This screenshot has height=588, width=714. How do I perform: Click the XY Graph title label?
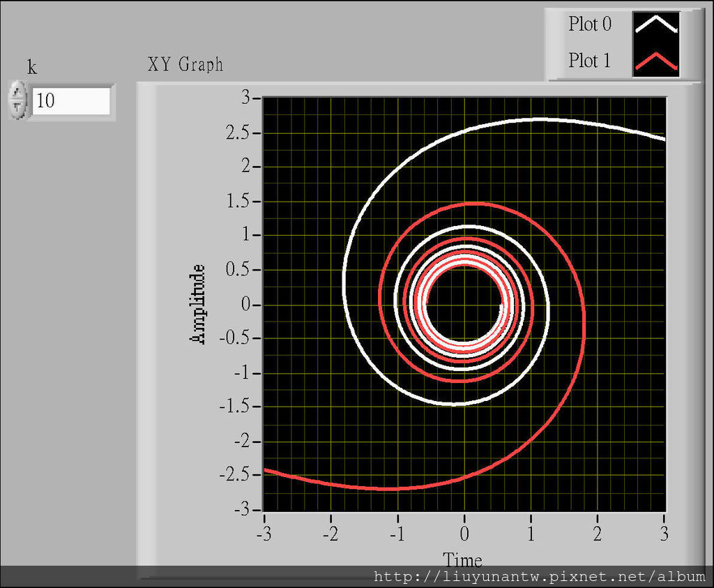coord(185,64)
